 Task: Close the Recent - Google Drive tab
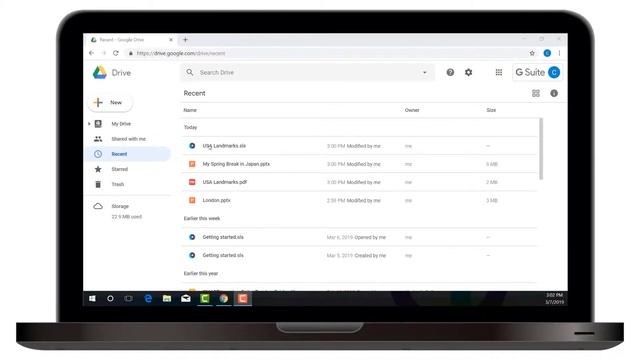click(x=171, y=40)
